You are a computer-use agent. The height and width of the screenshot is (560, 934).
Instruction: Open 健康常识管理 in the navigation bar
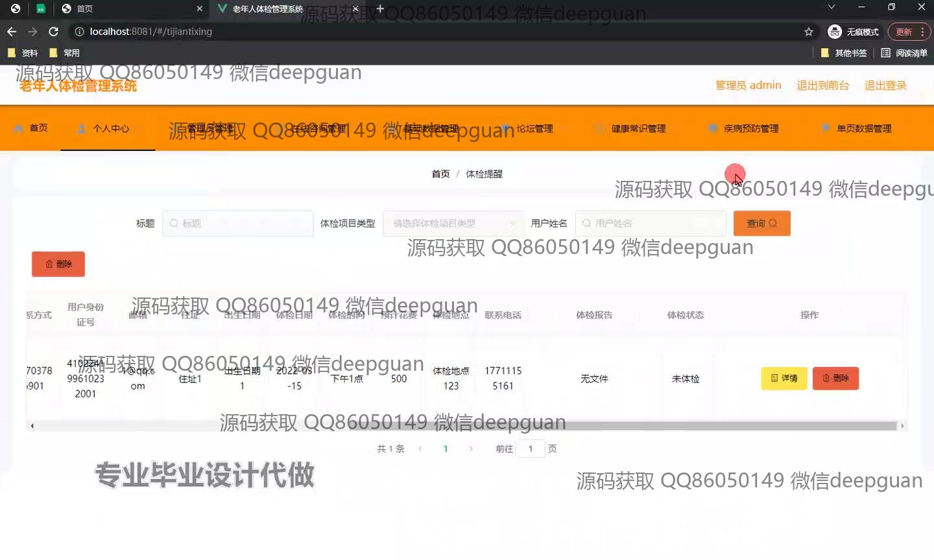[x=638, y=128]
